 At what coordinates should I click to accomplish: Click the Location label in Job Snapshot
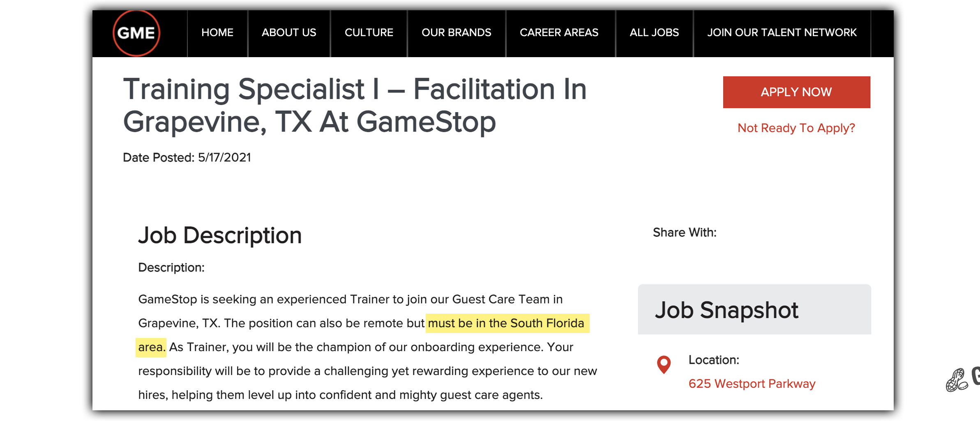click(x=714, y=360)
